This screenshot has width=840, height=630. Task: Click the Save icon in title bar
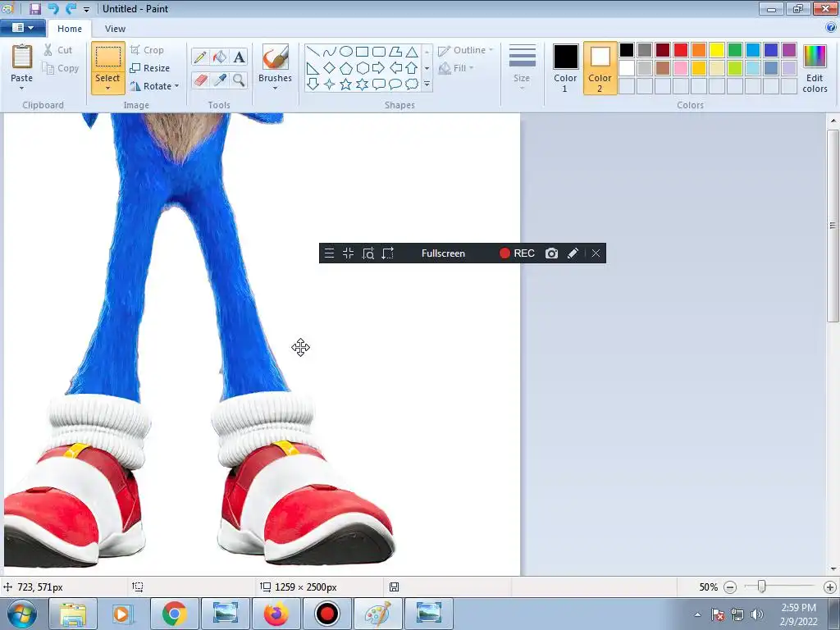(34, 8)
